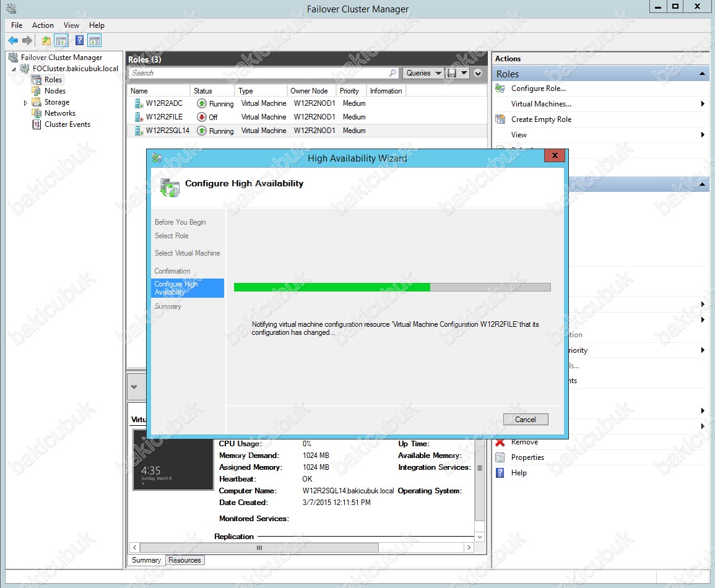The height and width of the screenshot is (588, 715).
Task: Open the Help menu in the menu bar
Action: point(97,25)
